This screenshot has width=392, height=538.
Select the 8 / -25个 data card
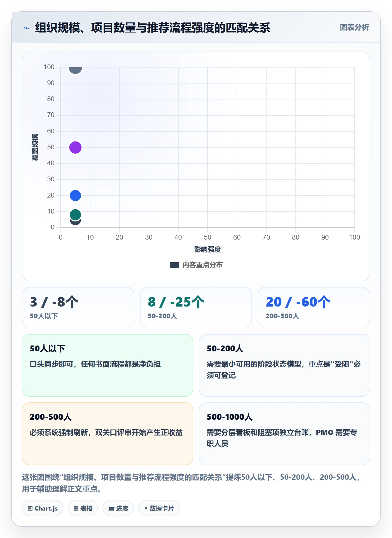click(196, 307)
